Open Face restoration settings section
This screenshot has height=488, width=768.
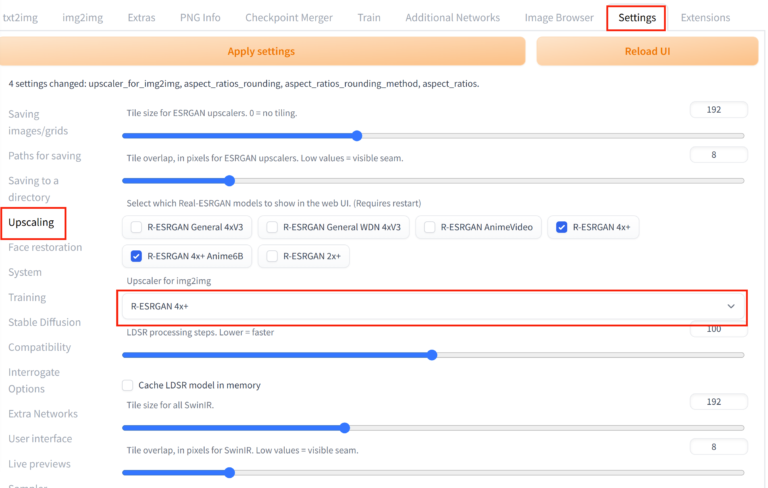tap(45, 247)
